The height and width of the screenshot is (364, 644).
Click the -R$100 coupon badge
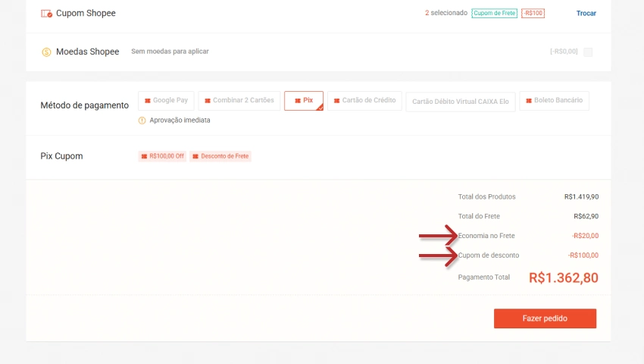coord(533,13)
